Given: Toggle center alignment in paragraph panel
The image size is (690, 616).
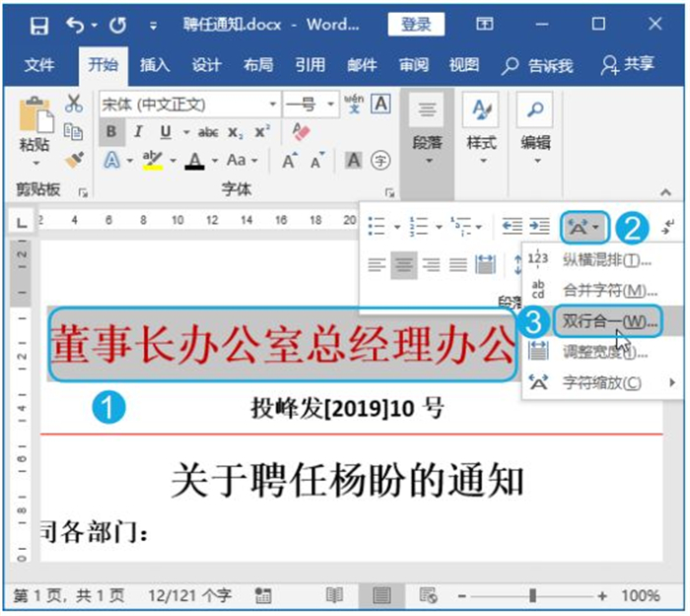Looking at the screenshot, I should (x=403, y=264).
